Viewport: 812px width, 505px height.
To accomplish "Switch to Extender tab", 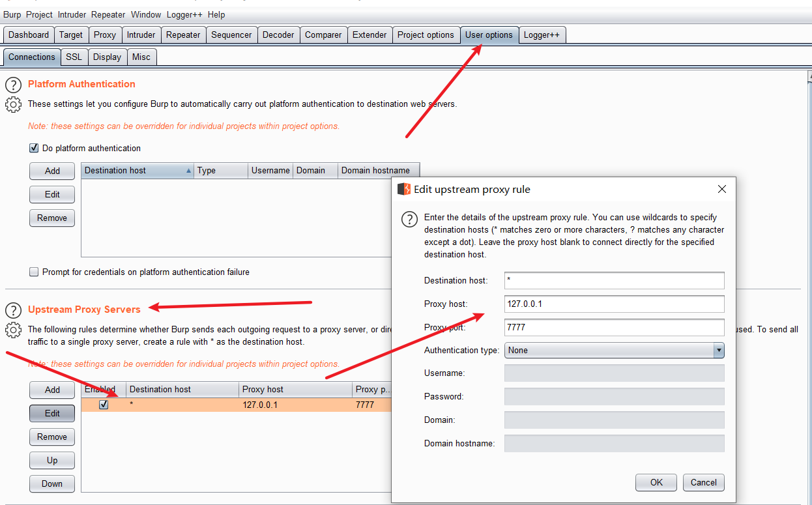I will [370, 35].
